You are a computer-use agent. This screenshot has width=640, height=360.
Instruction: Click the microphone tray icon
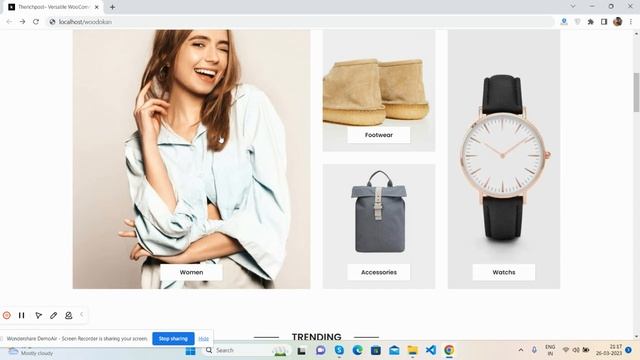[534, 350]
